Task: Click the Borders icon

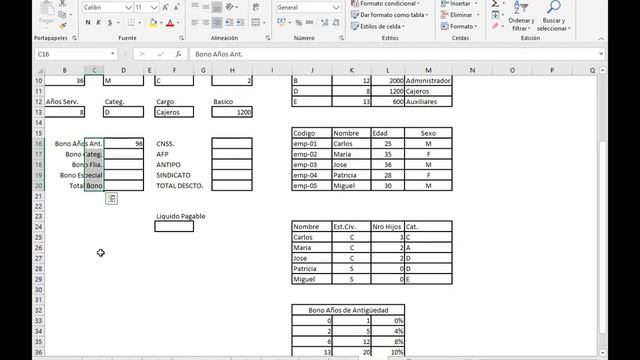Action: pyautogui.click(x=131, y=22)
